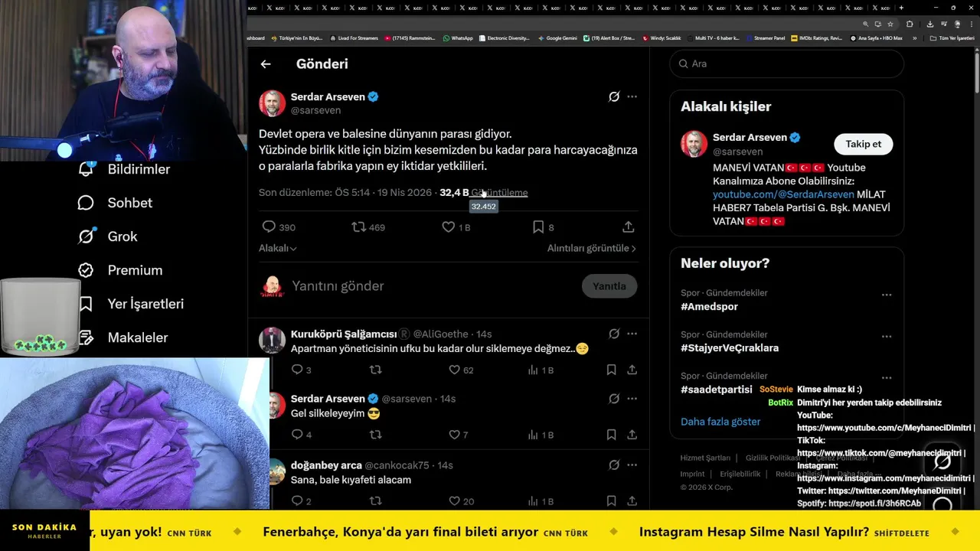Screen dimensions: 980x551
Task: Open the more options menu on main post
Action: pos(632,96)
